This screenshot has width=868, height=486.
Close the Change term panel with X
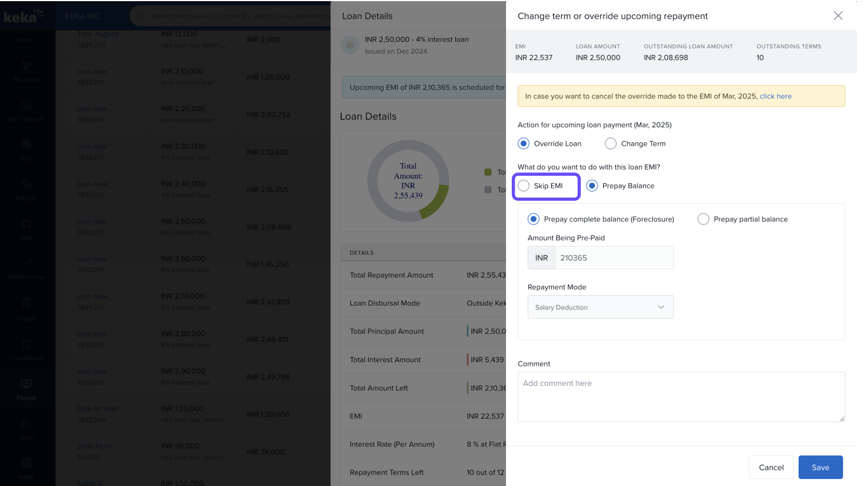(838, 16)
